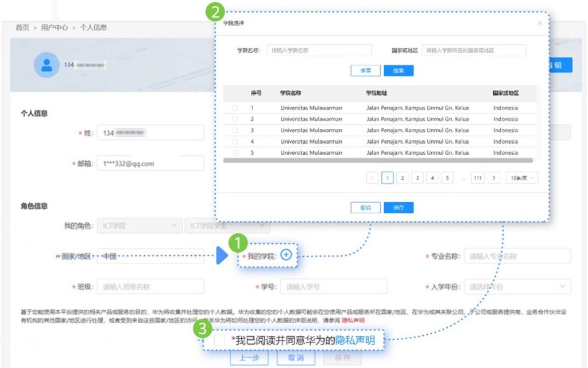Image resolution: width=588 pixels, height=368 pixels.
Task: Click the 学院名称 search input field
Action: 319,51
